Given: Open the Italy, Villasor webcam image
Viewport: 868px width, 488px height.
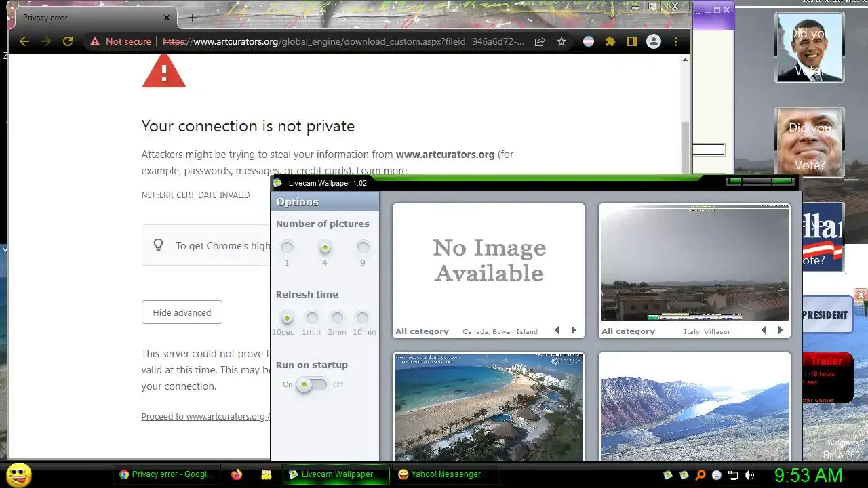Looking at the screenshot, I should [x=694, y=264].
